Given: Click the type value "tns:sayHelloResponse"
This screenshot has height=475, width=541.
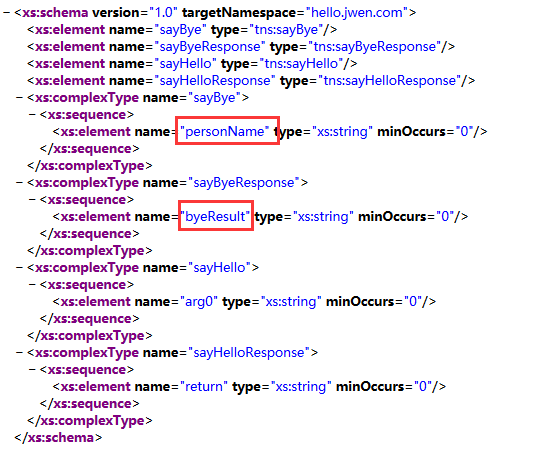Looking at the screenshot, I should (390, 81).
